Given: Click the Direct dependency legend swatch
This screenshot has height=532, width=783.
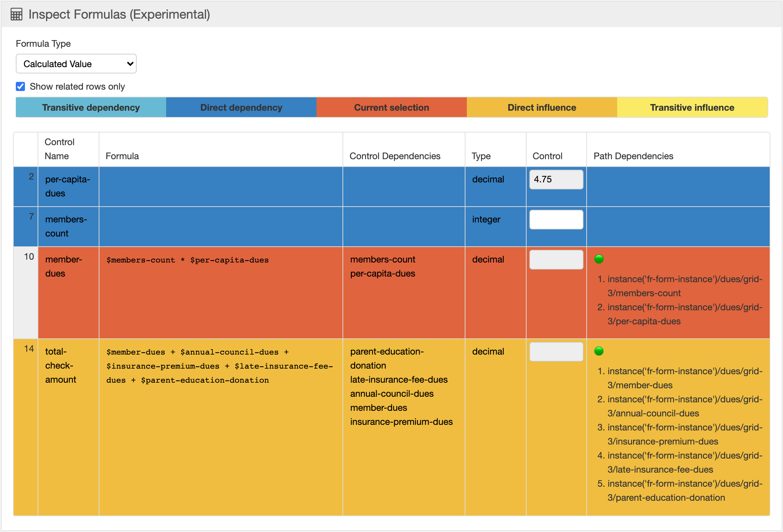Looking at the screenshot, I should pos(241,108).
